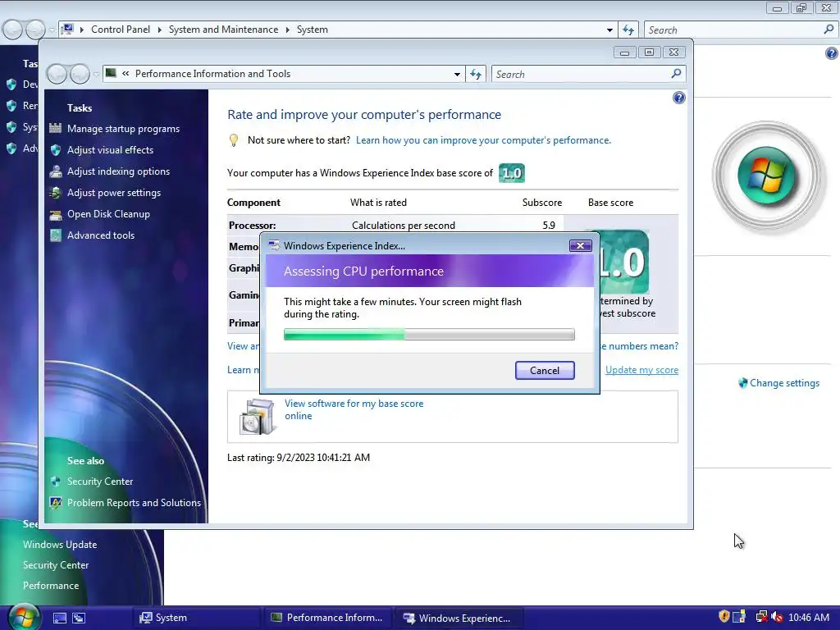
Task: Click the 1.0 base score badge
Action: pyautogui.click(x=512, y=173)
